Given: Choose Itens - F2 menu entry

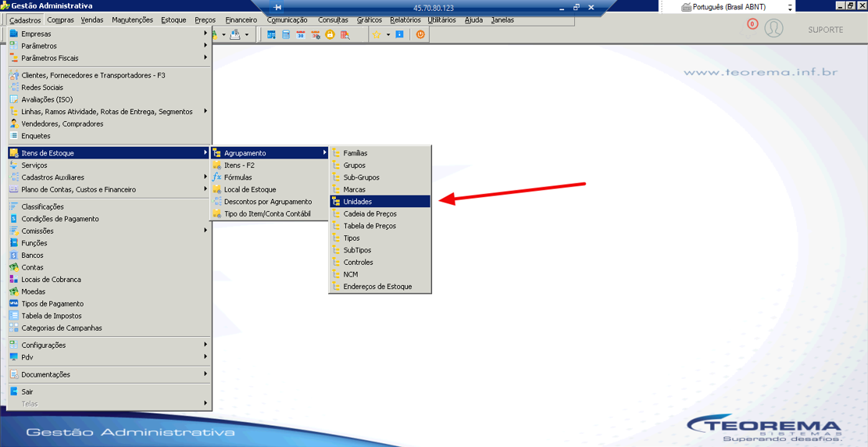Looking at the screenshot, I should coord(270,165).
